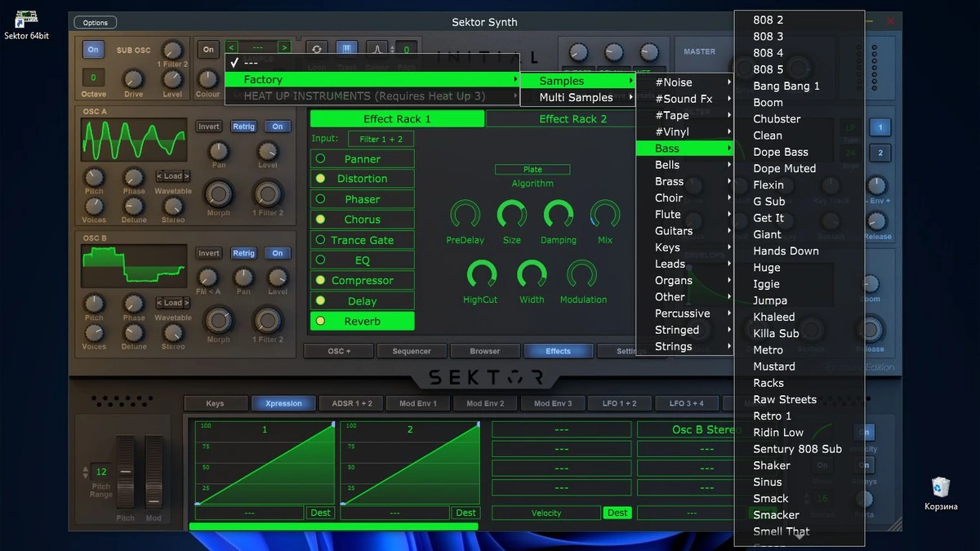This screenshot has width=980, height=551.
Task: Open the Input Filter 1 + 2 dropdown
Action: tap(381, 139)
